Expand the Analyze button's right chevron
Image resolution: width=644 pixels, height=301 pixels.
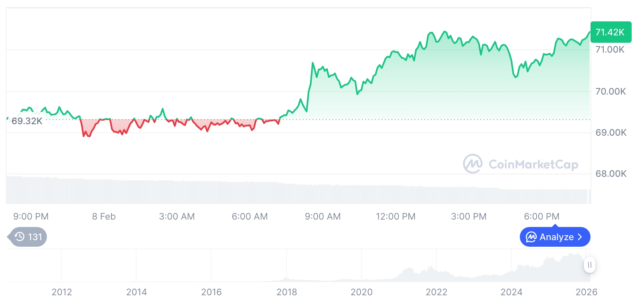[580, 237]
